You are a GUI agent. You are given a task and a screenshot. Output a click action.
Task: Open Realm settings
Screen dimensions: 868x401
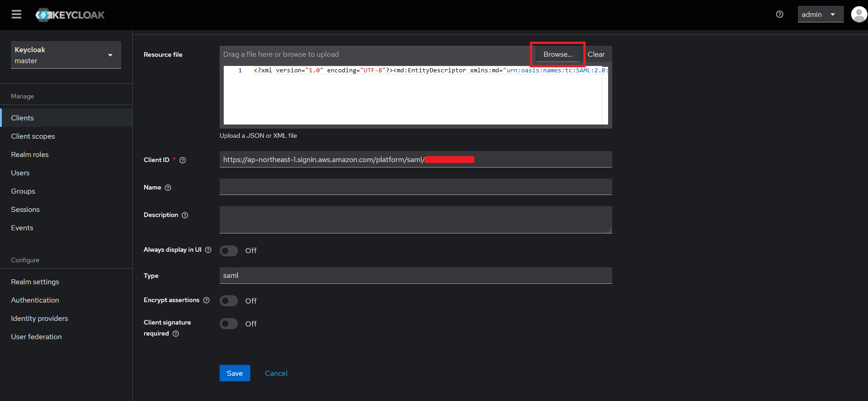(x=66, y=282)
